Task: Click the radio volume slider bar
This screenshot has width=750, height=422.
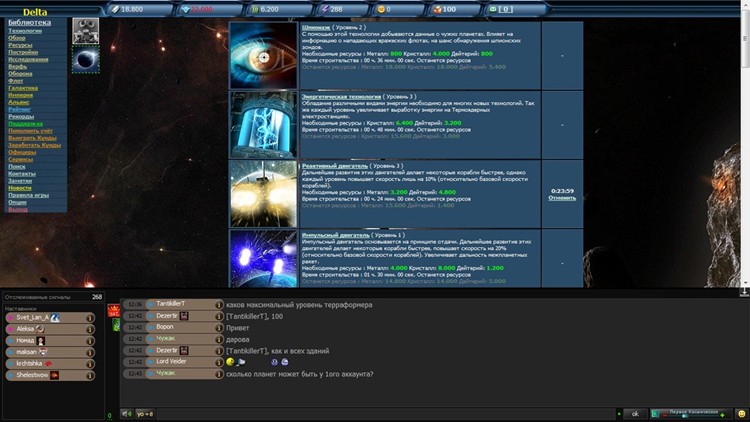Action: 690,413
